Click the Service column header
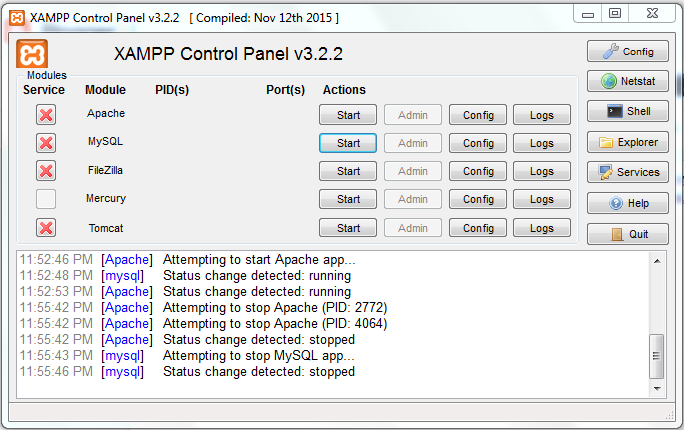Image resolution: width=684 pixels, height=430 pixels. 44,90
